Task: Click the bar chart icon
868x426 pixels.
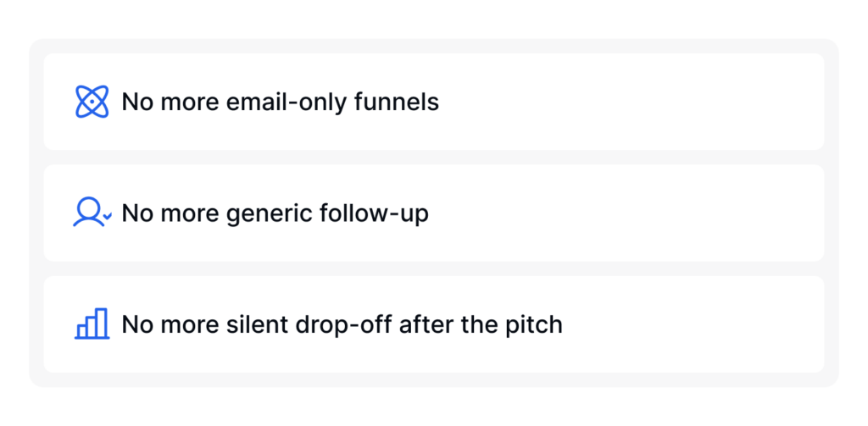Action: (92, 324)
